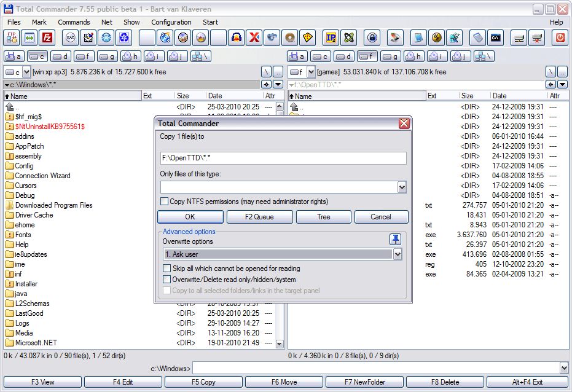Click the F:\OpenTTD target path field
This screenshot has width=572, height=392.
coord(283,158)
